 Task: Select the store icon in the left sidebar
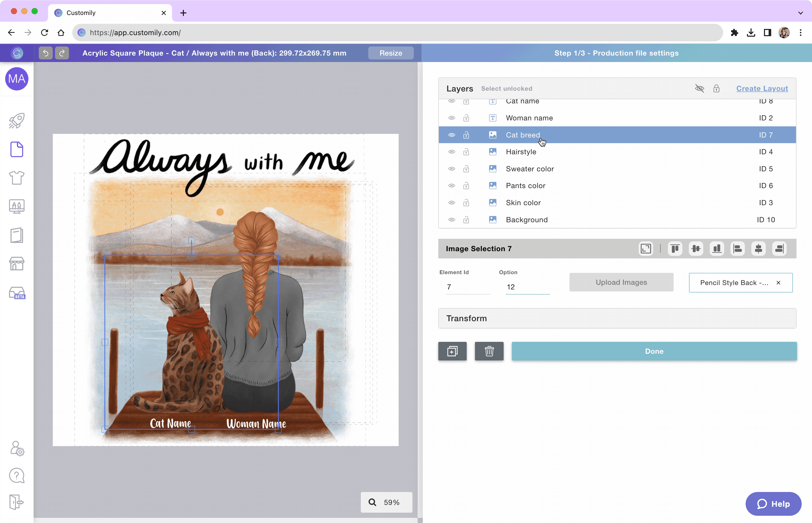tap(17, 264)
